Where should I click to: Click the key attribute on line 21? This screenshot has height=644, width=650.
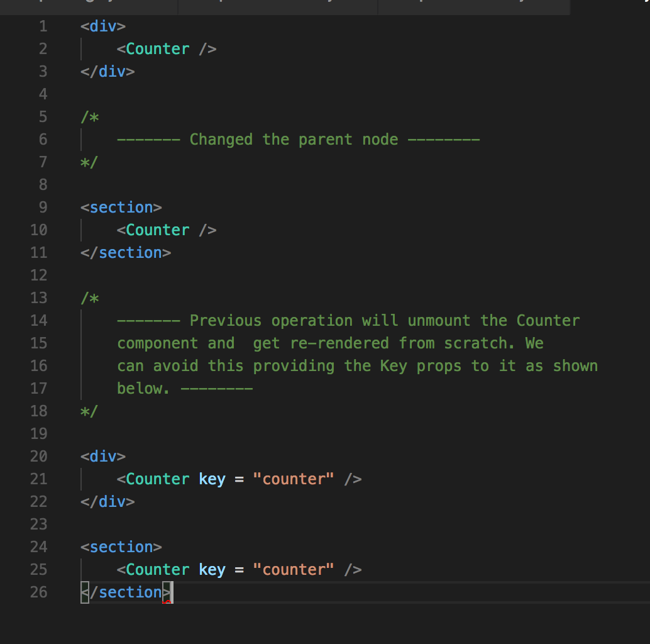point(212,479)
